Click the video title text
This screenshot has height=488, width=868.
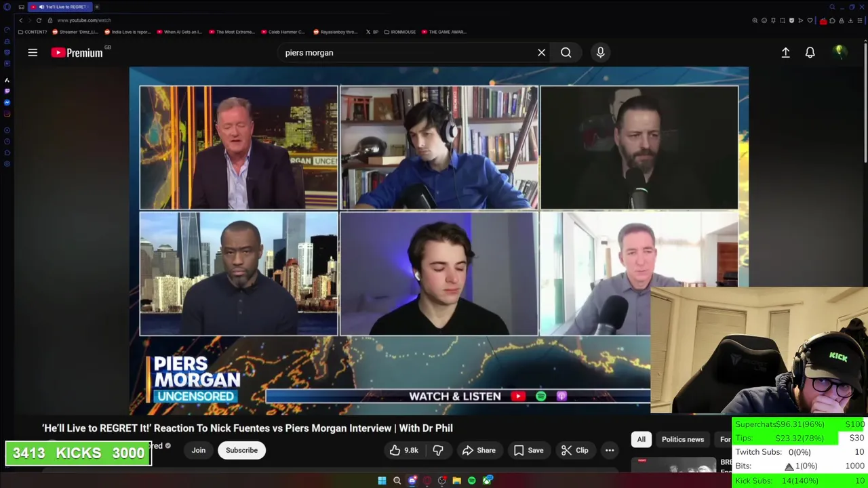coord(247,428)
